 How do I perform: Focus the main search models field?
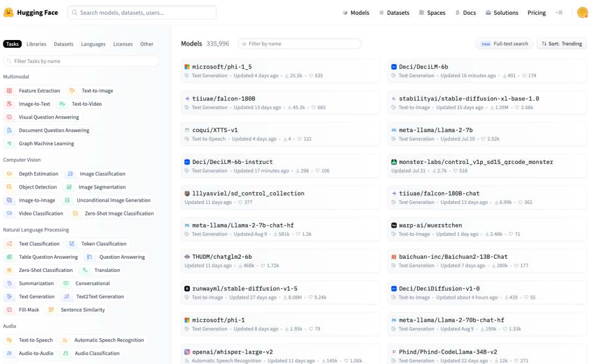coord(142,13)
